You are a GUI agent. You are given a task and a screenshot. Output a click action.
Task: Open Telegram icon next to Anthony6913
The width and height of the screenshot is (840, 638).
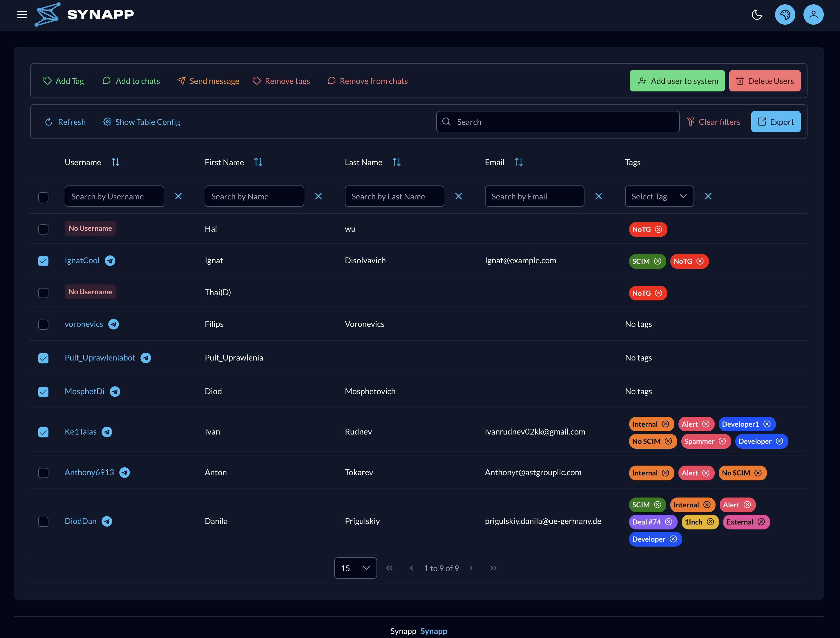(x=124, y=472)
